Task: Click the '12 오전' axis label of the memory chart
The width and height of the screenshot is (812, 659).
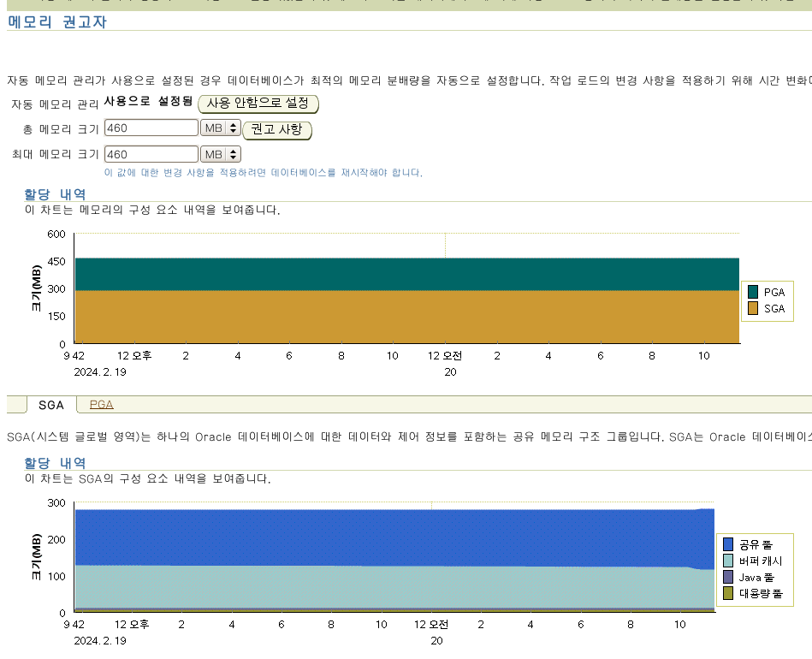Action: [x=445, y=356]
